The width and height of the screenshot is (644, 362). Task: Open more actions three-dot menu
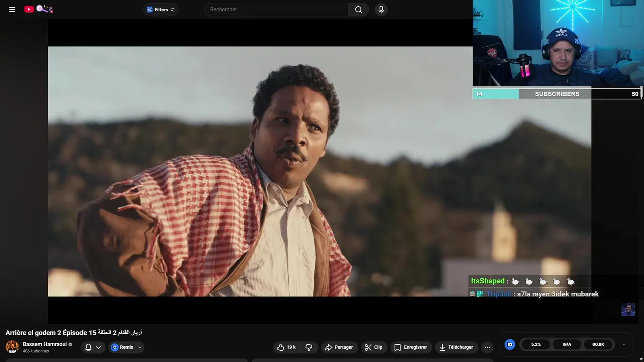pyautogui.click(x=487, y=347)
